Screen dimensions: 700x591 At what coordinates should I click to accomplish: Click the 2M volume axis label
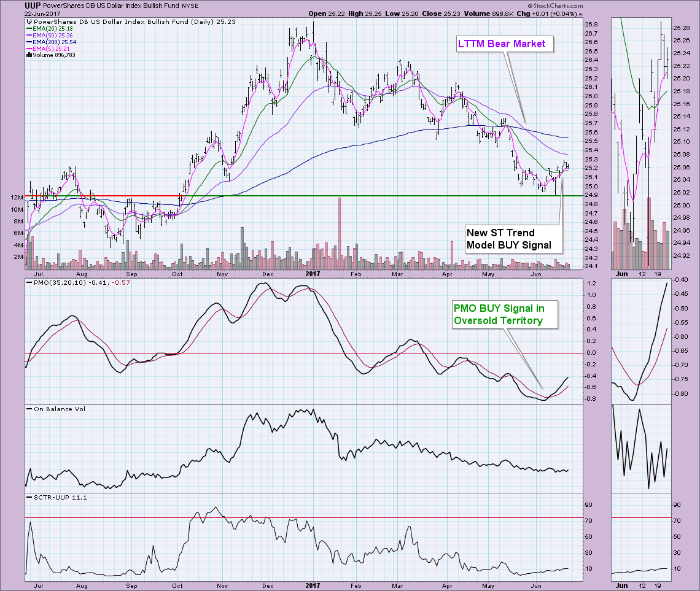click(19, 257)
